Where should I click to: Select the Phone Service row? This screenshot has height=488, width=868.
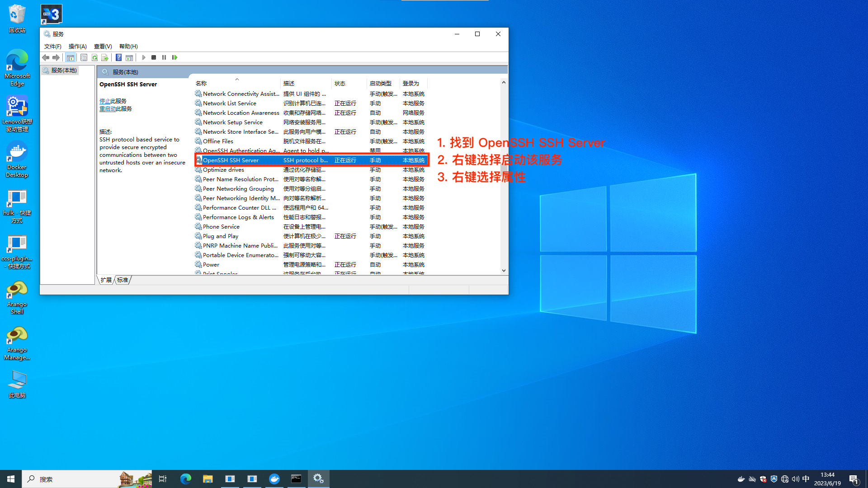[x=311, y=227]
